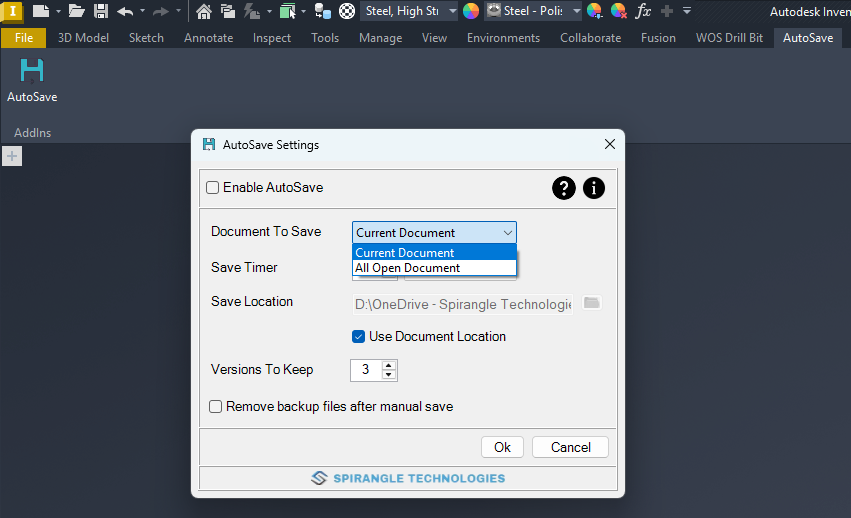Screen dimensions: 851x518
Task: Click the Versions To Keep number field
Action: pyautogui.click(x=366, y=370)
